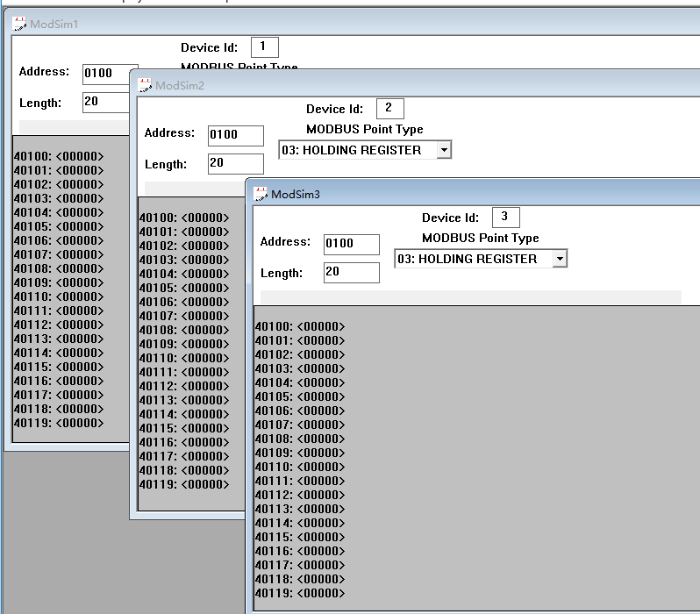Click the ModSim3 Length field
Screen dimensions: 700x614
click(x=351, y=272)
